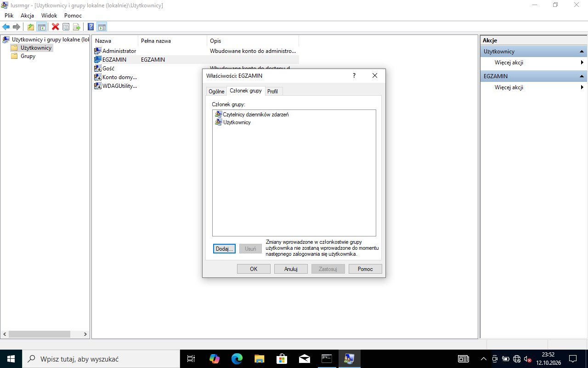Image resolution: width=588 pixels, height=368 pixels.
Task: Select the tree root Użytkownicy i grupy lokalne
Action: point(45,40)
